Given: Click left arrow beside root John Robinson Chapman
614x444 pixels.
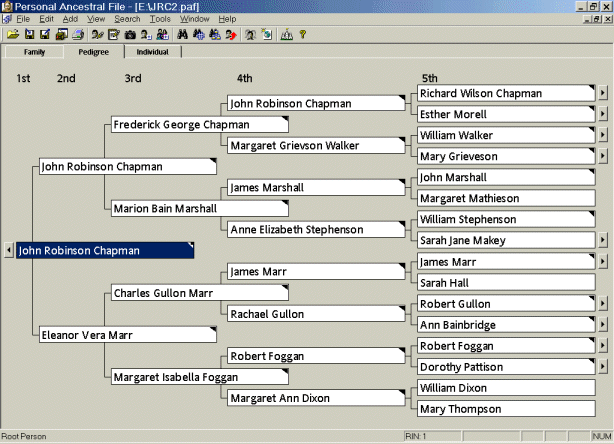Looking at the screenshot, I should (9, 251).
